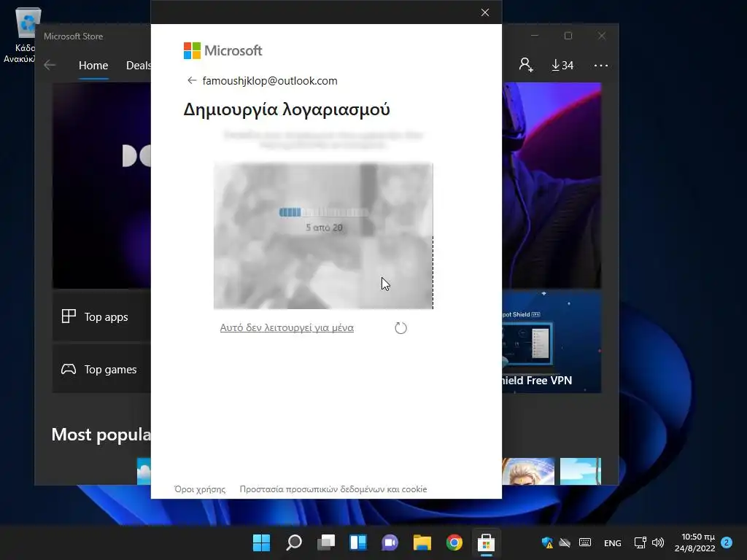This screenshot has width=747, height=560.
Task: Maximize the Microsoft Store window
Action: click(x=568, y=36)
